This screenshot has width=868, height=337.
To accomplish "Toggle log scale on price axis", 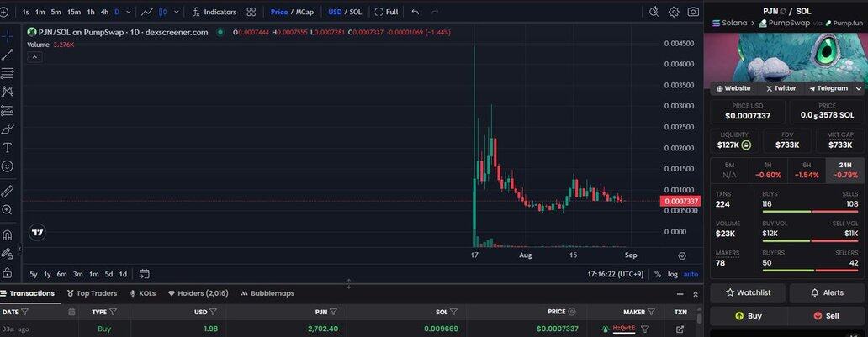I will pos(672,274).
